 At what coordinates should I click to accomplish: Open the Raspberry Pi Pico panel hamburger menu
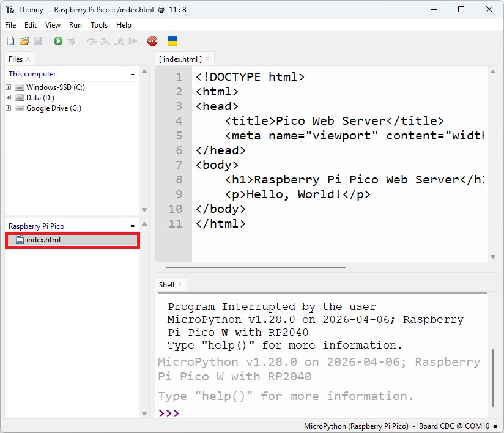(133, 225)
